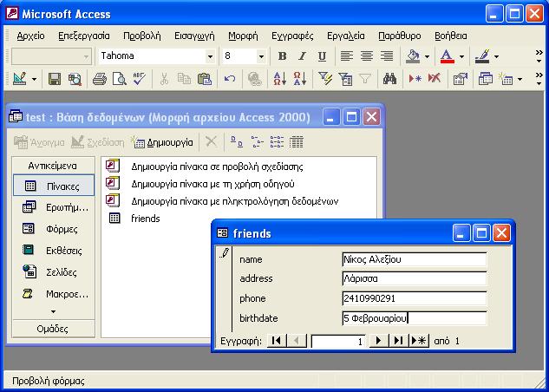The image size is (549, 392).
Task: Go to next record navigation button
Action: click(x=379, y=341)
